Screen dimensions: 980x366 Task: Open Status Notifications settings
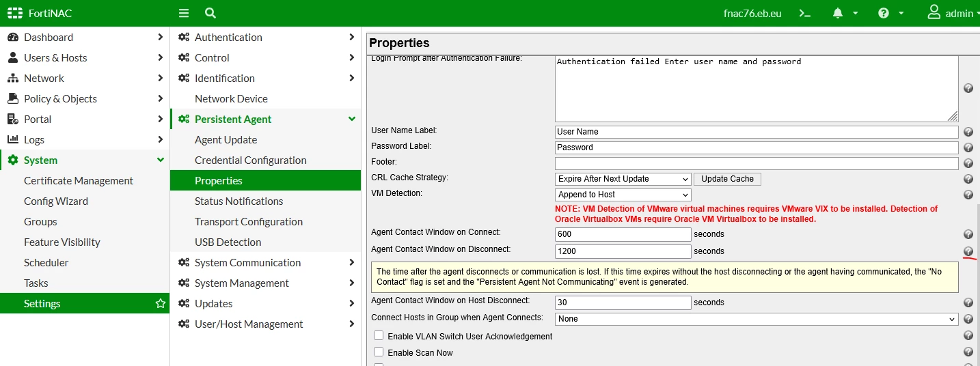(x=239, y=201)
